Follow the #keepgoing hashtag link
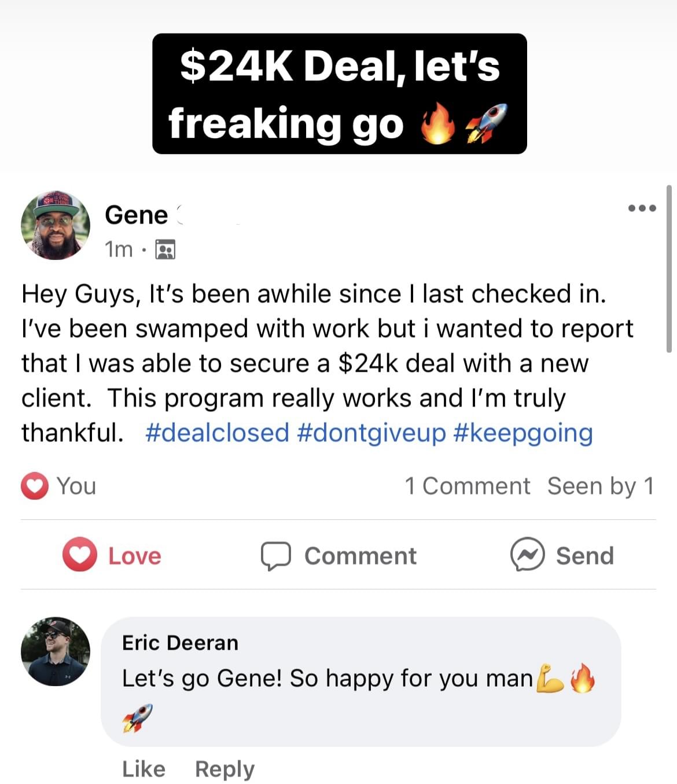This screenshot has width=677, height=784. pos(523,433)
